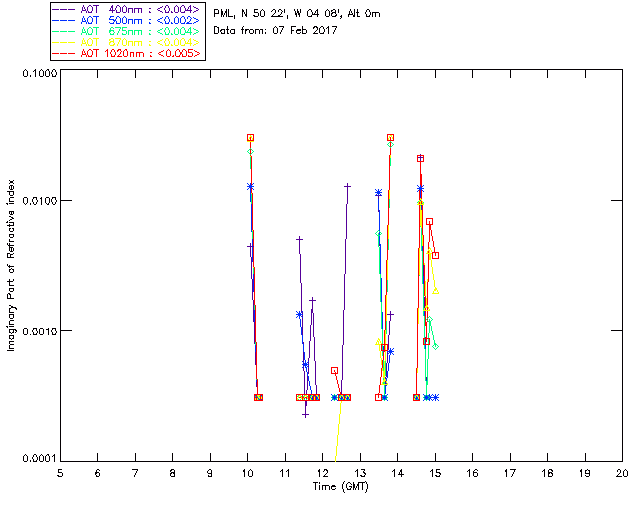Click the y-axis value 0.0010
Viewport: 640px width, 512px height.
(39, 331)
